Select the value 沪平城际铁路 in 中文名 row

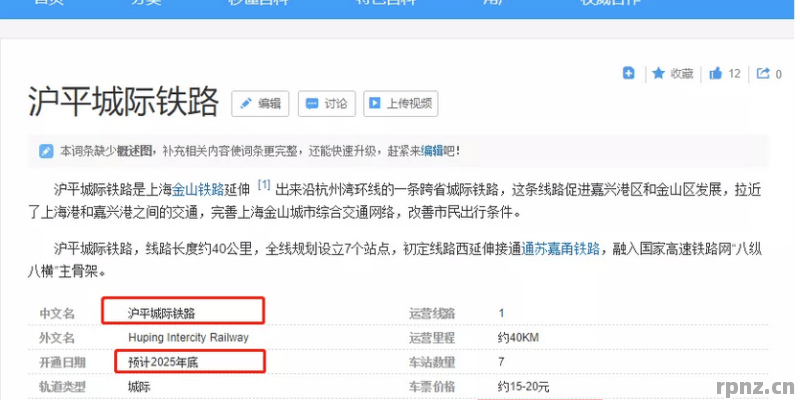[x=161, y=313]
